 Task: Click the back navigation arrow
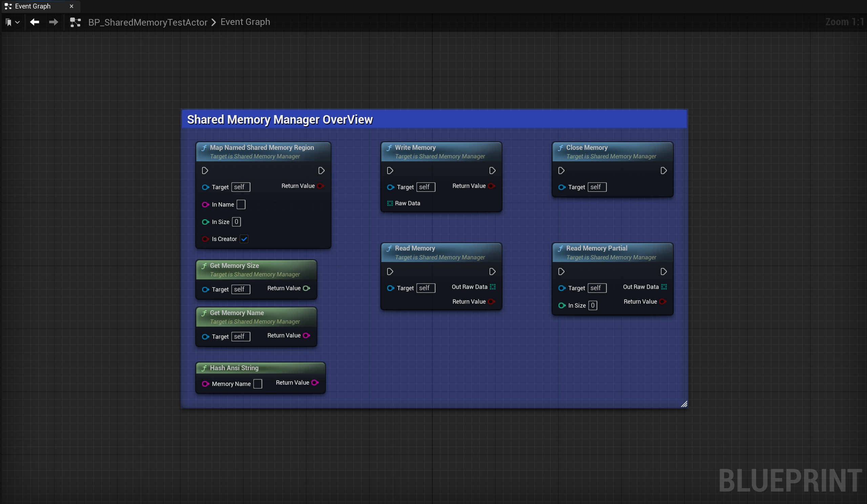coord(35,22)
